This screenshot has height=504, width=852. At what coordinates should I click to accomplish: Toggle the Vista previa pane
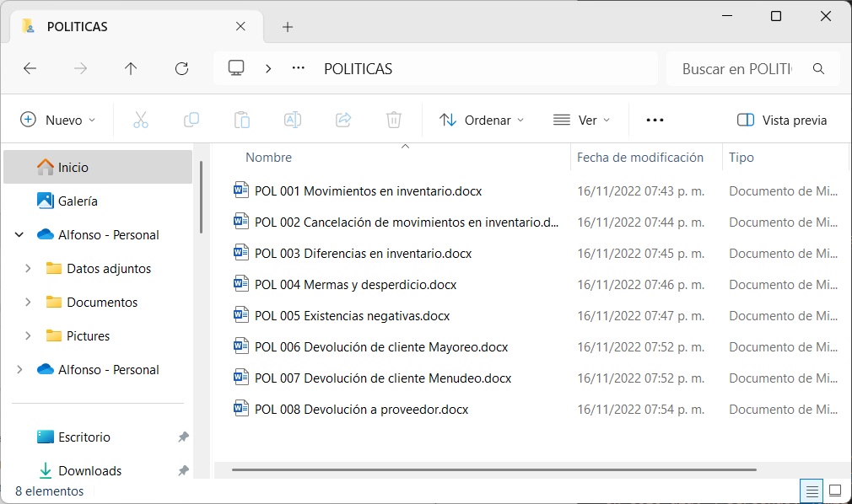tap(782, 121)
